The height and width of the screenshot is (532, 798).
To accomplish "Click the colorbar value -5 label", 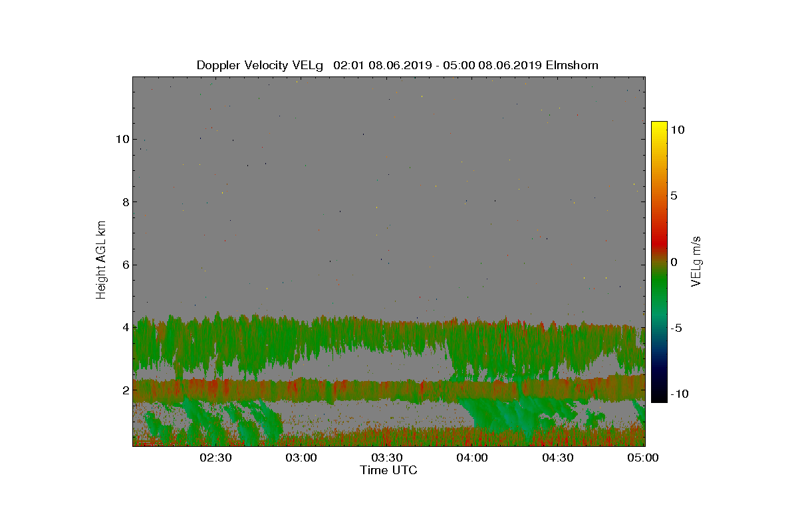I will click(676, 328).
